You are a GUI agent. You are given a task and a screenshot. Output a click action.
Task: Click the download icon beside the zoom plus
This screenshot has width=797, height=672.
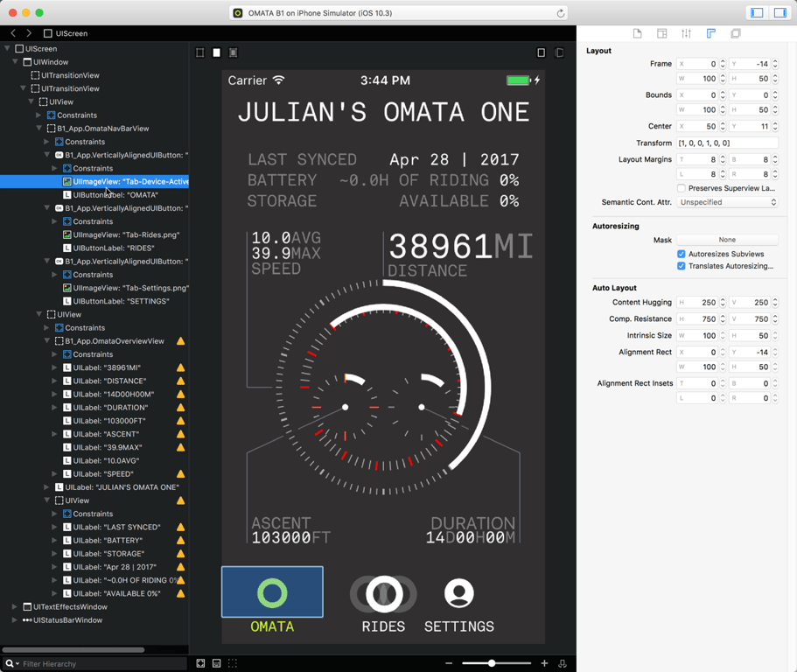(x=563, y=663)
